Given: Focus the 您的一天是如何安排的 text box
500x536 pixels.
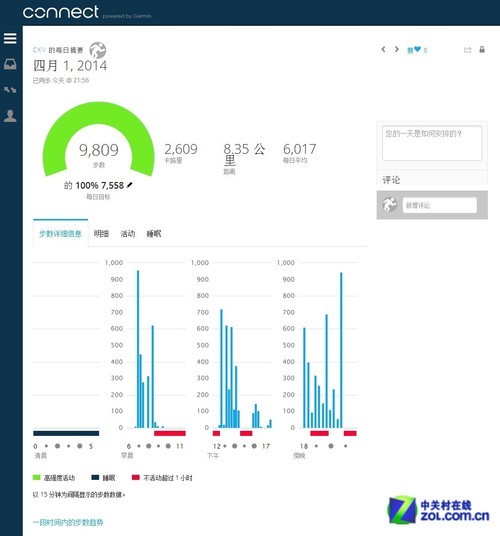Looking at the screenshot, I should tap(432, 143).
